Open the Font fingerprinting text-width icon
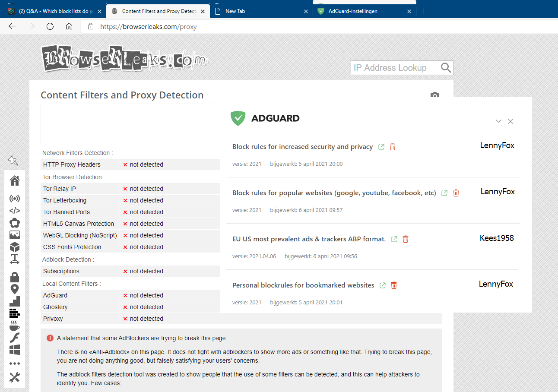This screenshot has width=558, height=392. (x=15, y=259)
